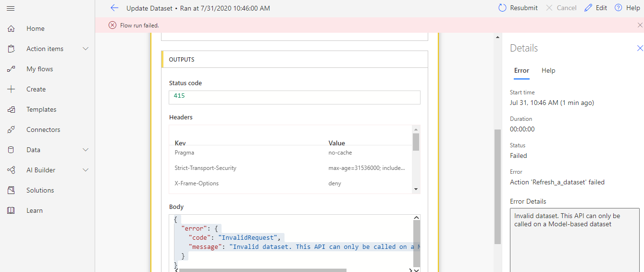This screenshot has height=272, width=644.
Task: Click the Pragma header row
Action: click(x=291, y=153)
